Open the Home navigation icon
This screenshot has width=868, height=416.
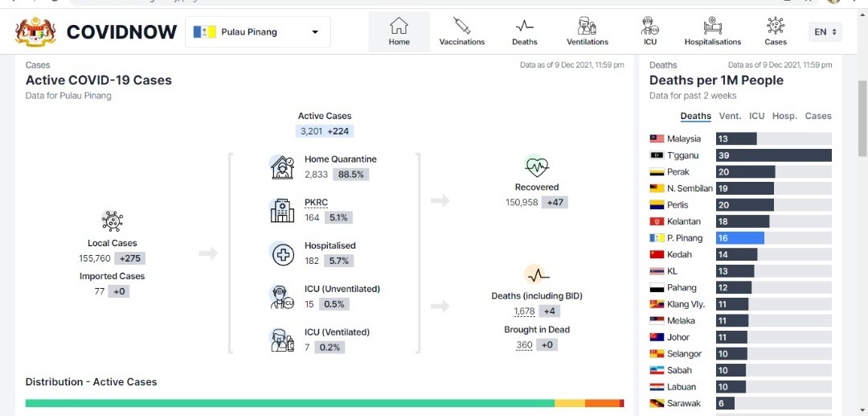[399, 26]
